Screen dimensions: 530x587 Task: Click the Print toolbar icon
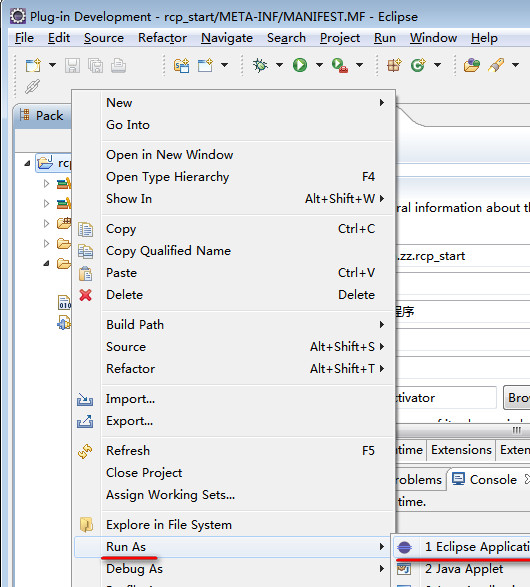tap(118, 66)
